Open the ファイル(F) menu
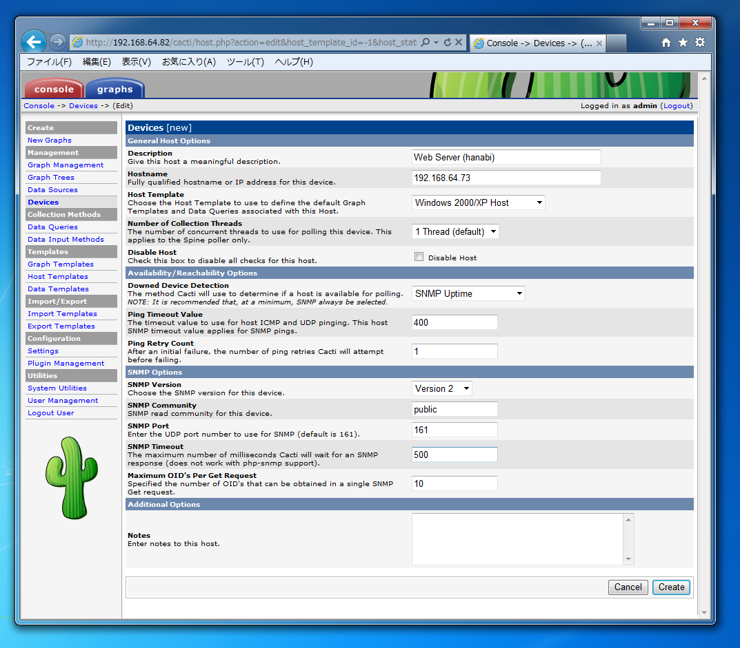Screen dimensions: 740x648 tap(49, 62)
